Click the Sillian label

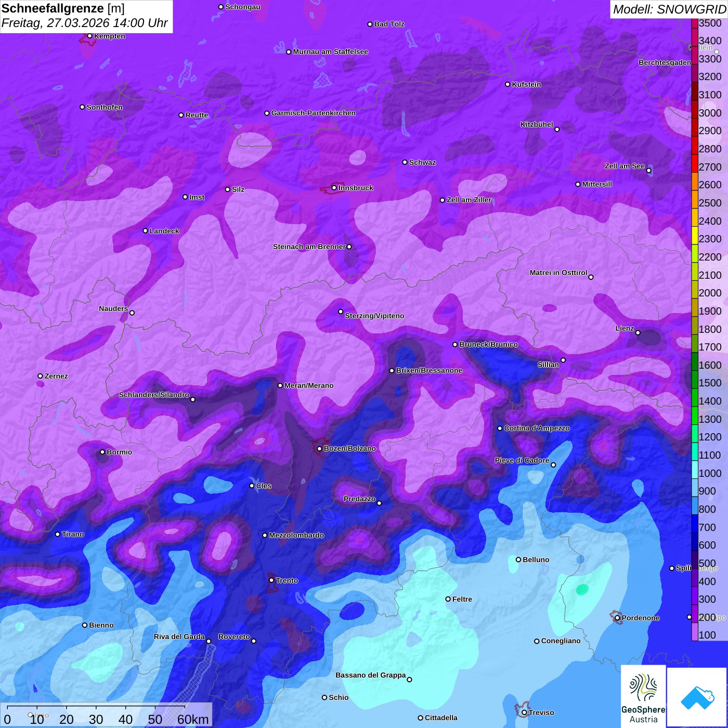click(548, 365)
